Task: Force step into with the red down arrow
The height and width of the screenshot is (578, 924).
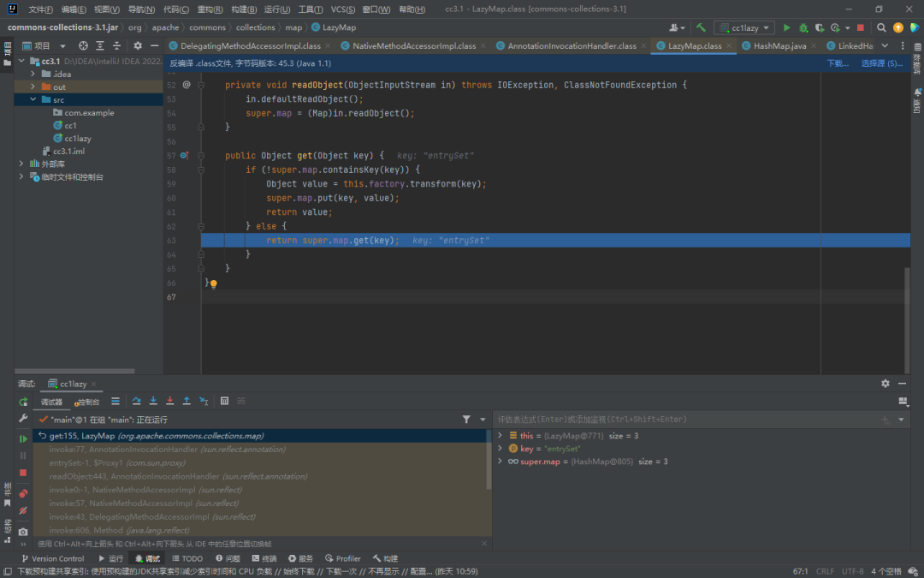Action: click(169, 401)
